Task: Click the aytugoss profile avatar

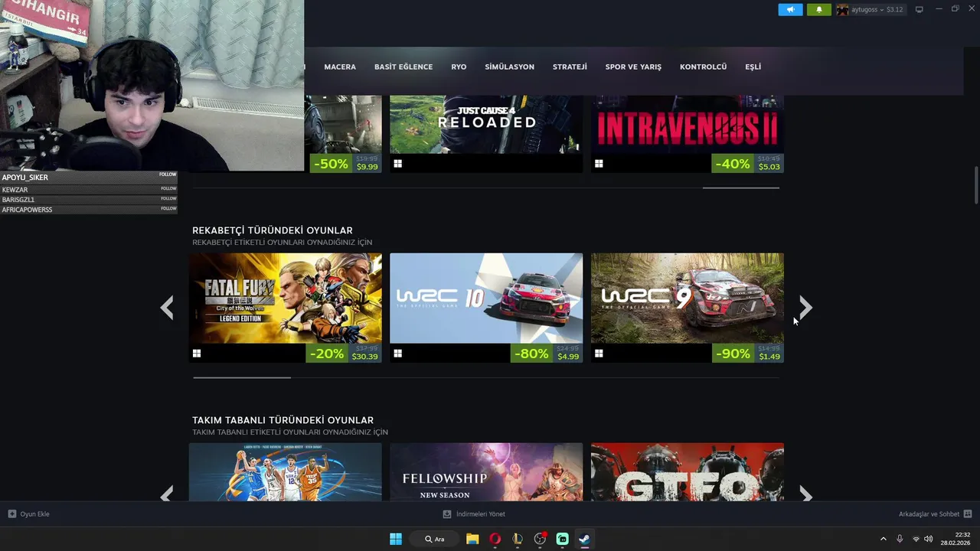Action: (x=843, y=10)
